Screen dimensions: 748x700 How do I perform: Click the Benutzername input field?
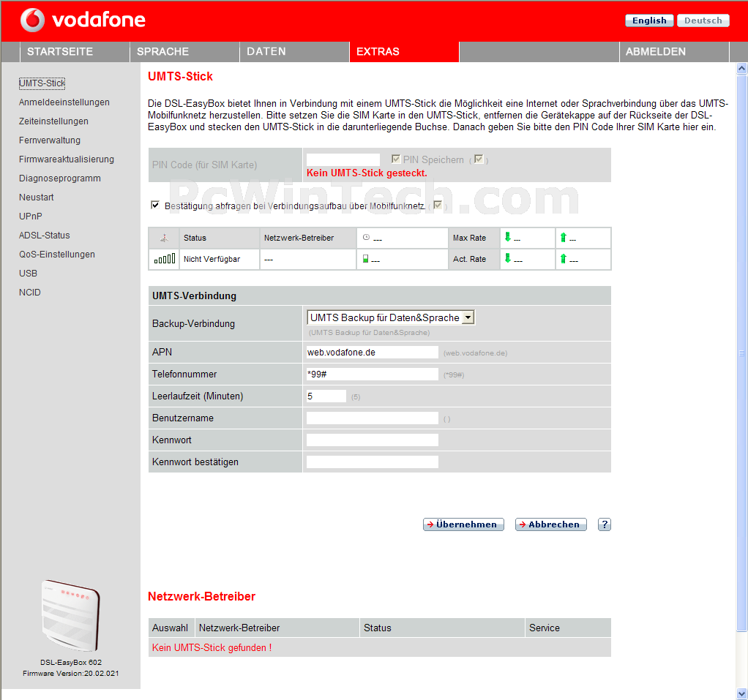(372, 418)
